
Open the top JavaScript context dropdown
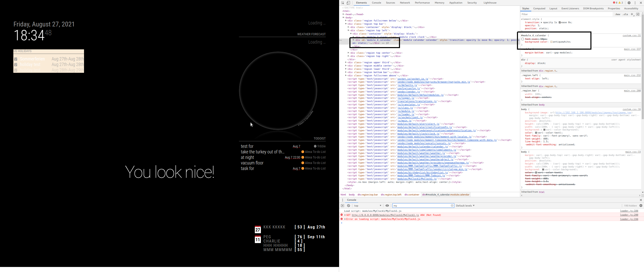pyautogui.click(x=367, y=206)
